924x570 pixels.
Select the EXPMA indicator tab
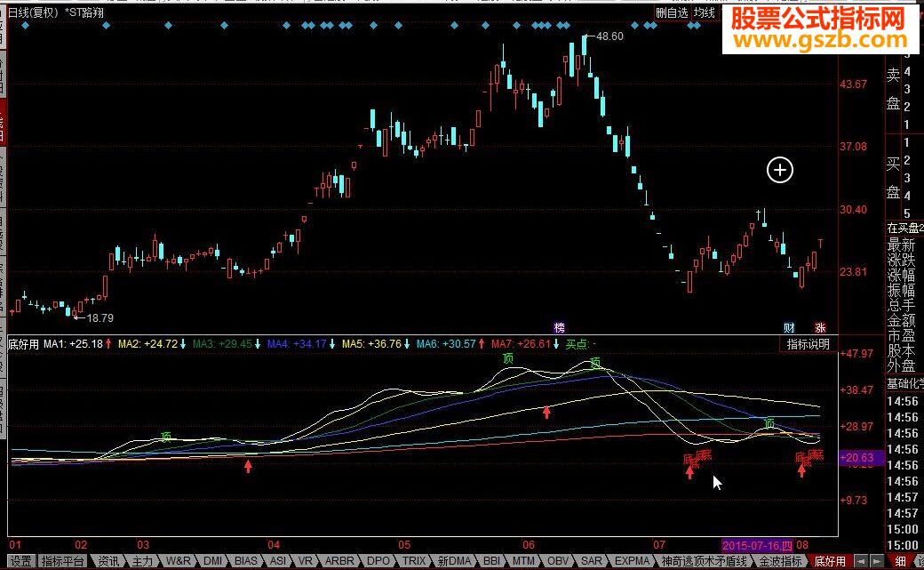pos(633,560)
